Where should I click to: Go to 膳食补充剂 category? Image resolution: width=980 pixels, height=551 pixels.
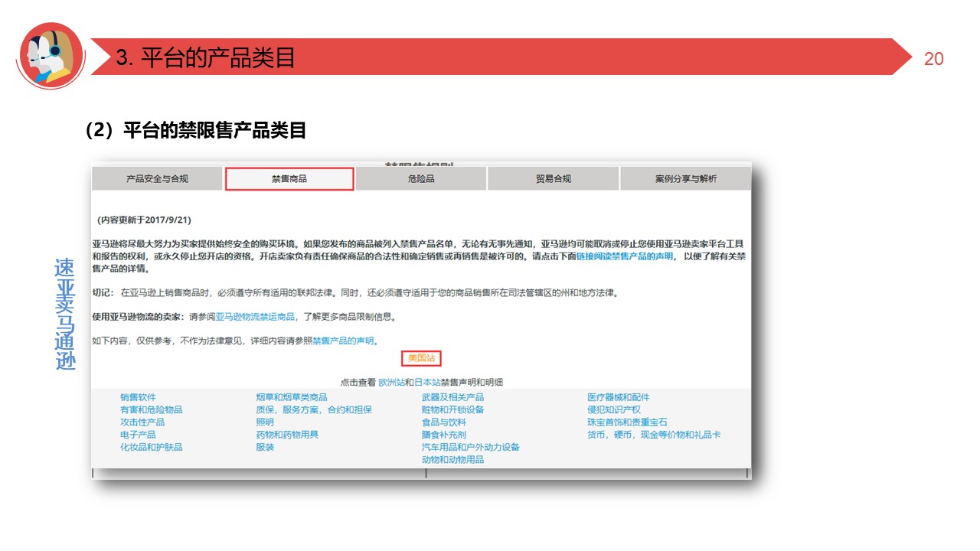pyautogui.click(x=443, y=435)
